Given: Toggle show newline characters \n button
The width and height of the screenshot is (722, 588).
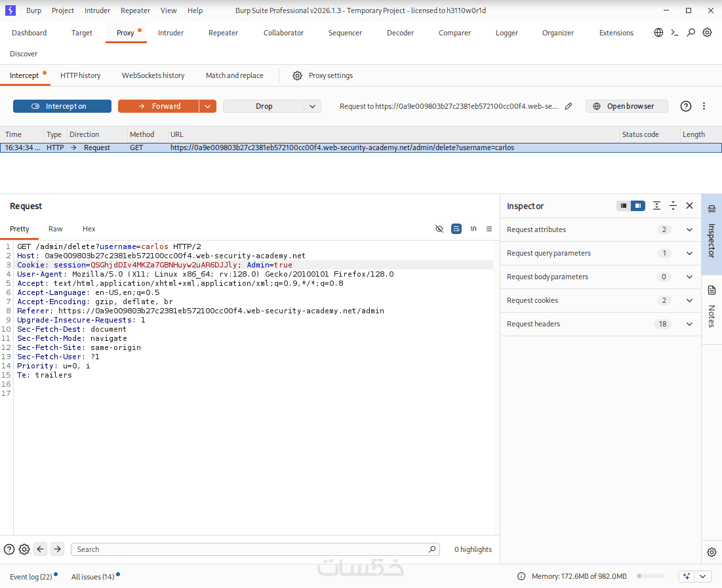Looking at the screenshot, I should coord(473,229).
